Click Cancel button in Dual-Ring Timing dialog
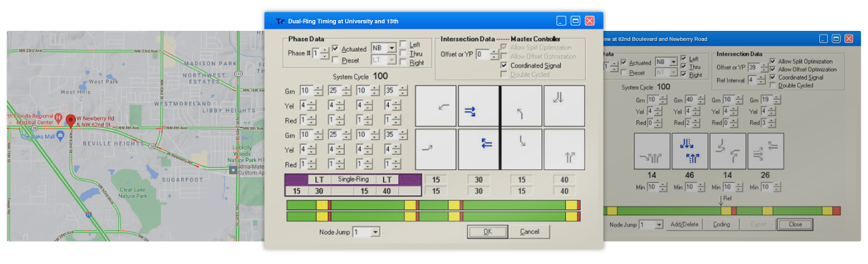The width and height of the screenshot is (868, 264). (529, 232)
